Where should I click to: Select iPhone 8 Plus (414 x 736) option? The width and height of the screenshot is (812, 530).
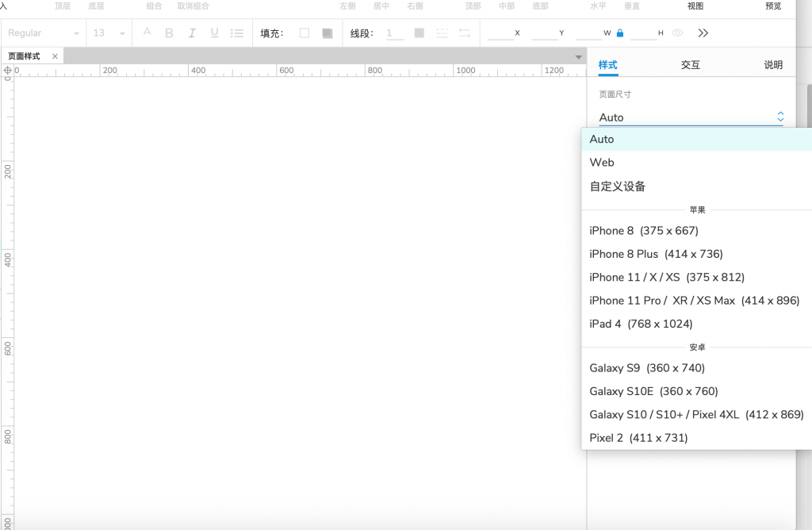[656, 254]
